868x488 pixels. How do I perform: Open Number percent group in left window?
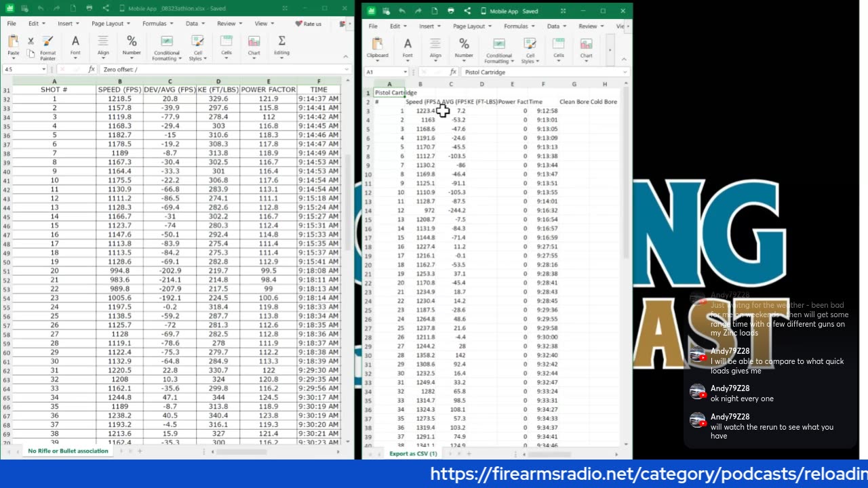coord(132,45)
